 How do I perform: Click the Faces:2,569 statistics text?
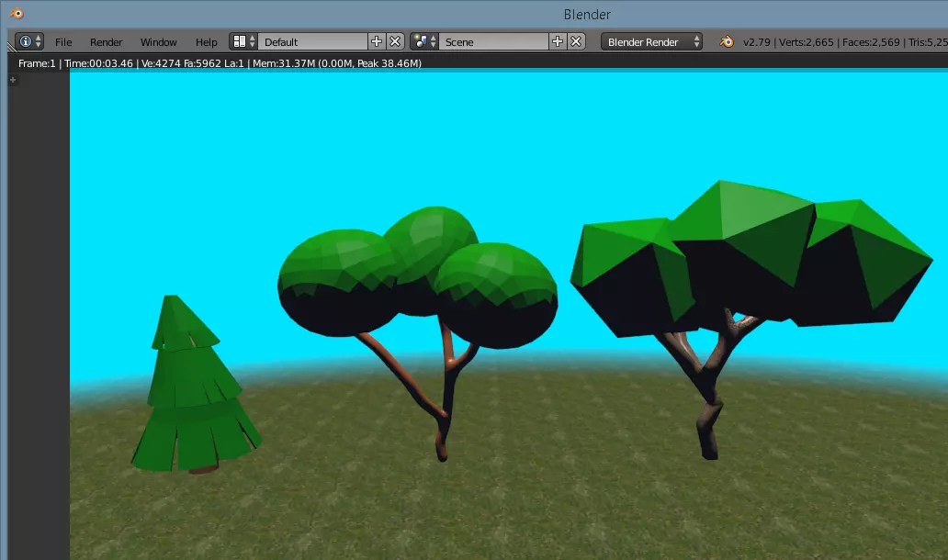pos(871,42)
